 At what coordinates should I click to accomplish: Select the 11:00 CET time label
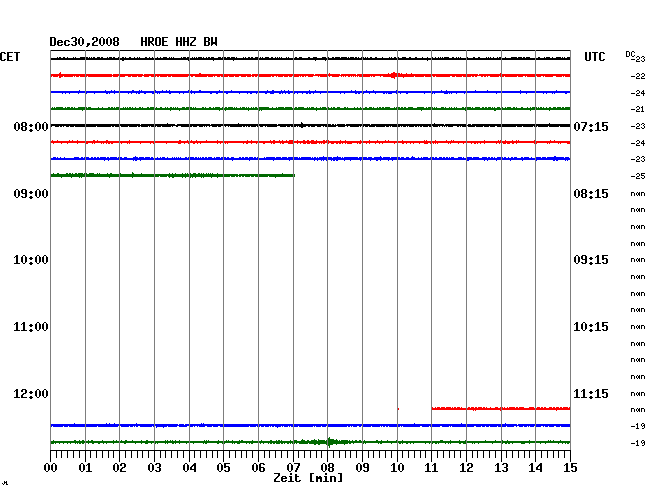tap(31, 327)
